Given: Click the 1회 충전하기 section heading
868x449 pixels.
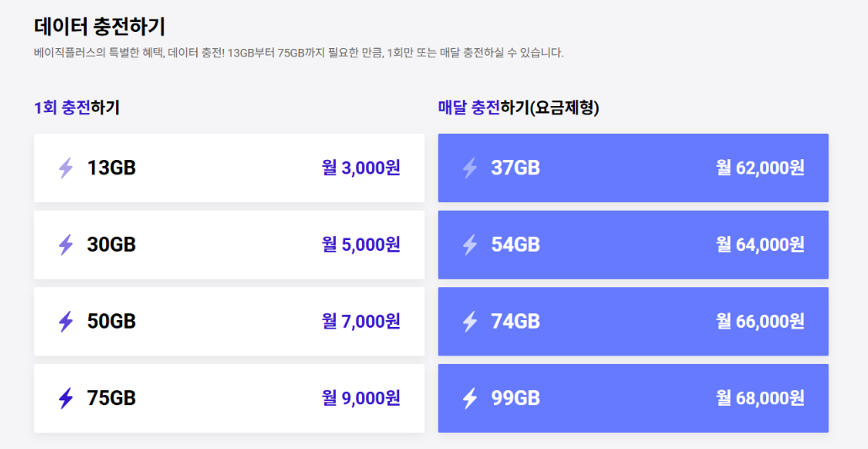Looking at the screenshot, I should pyautogui.click(x=77, y=107).
